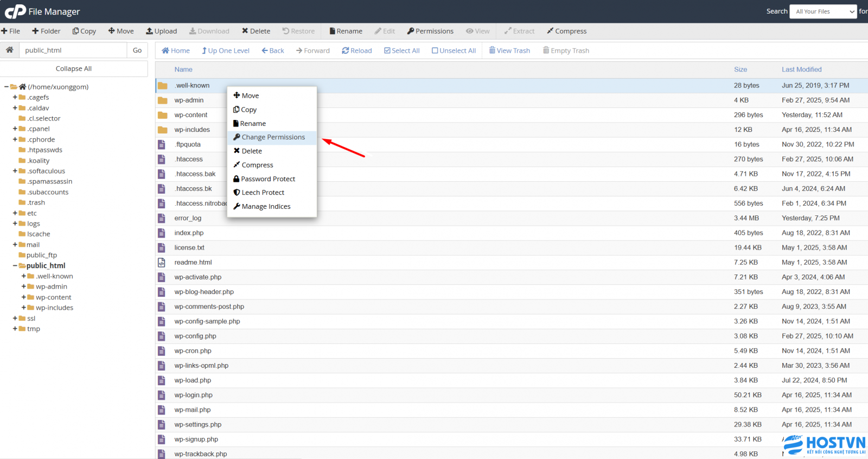The image size is (868, 459).
Task: Click the Copy toolbar button
Action: [x=84, y=31]
